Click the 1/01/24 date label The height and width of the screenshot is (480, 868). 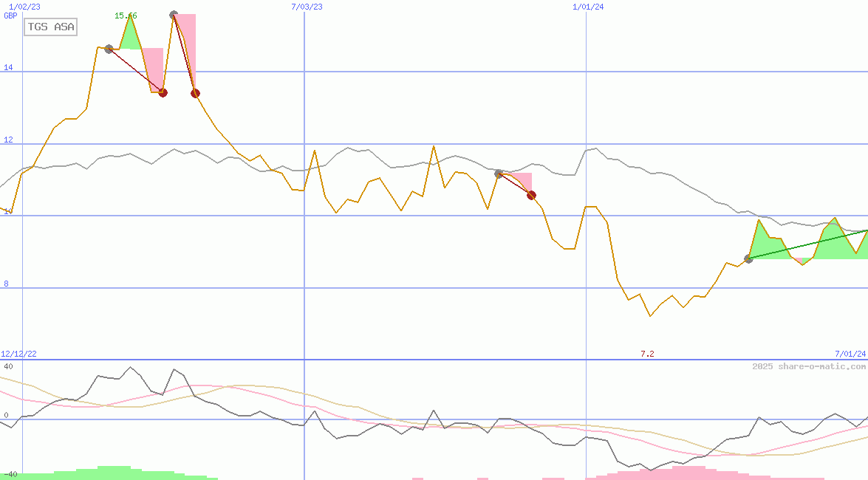pyautogui.click(x=588, y=7)
